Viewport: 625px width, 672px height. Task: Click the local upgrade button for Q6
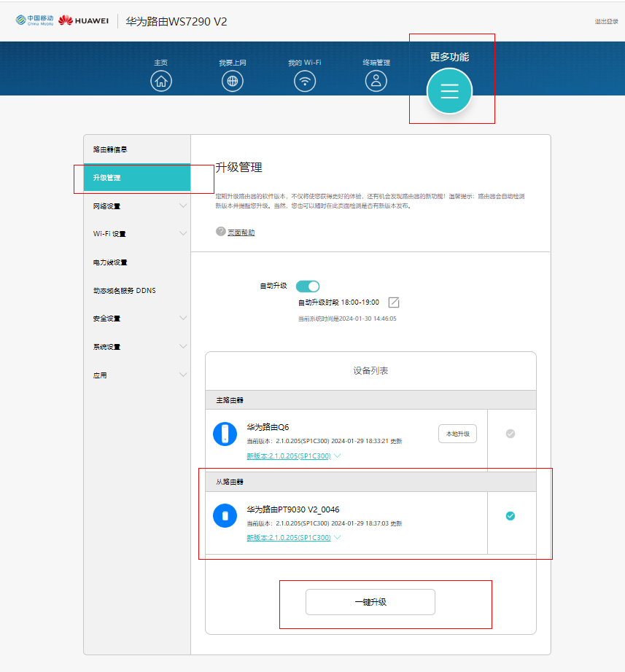pyautogui.click(x=457, y=434)
